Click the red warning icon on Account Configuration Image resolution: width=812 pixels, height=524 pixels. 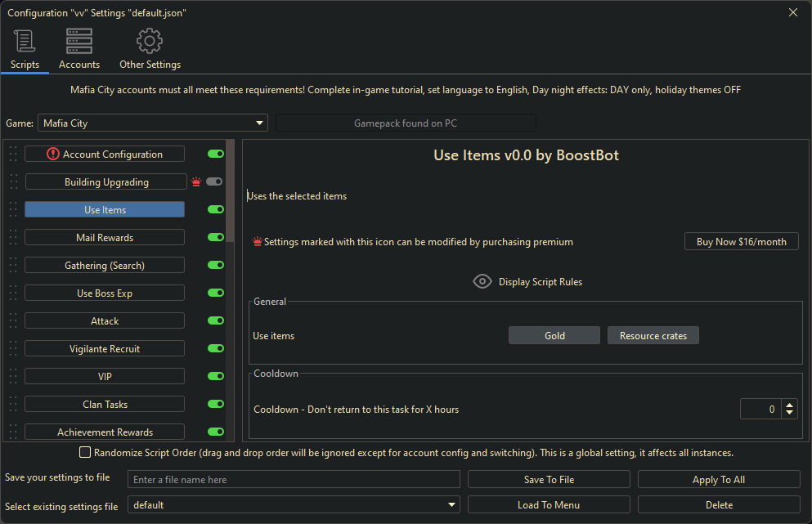point(53,154)
